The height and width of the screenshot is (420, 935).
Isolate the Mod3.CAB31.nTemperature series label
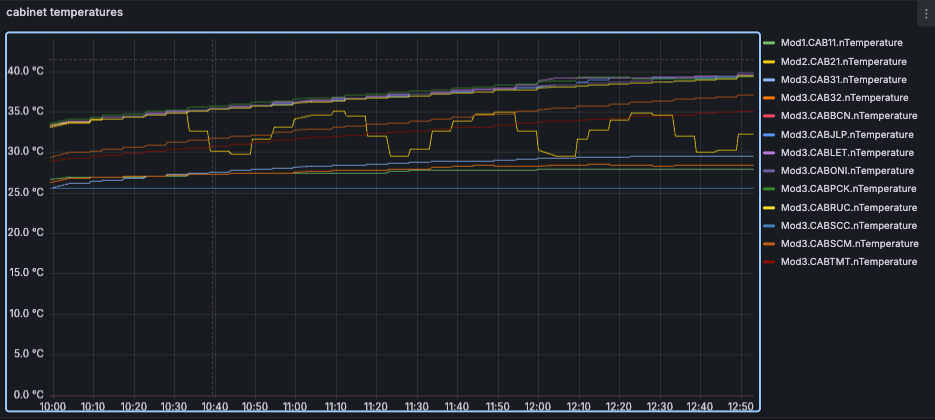[x=841, y=79]
